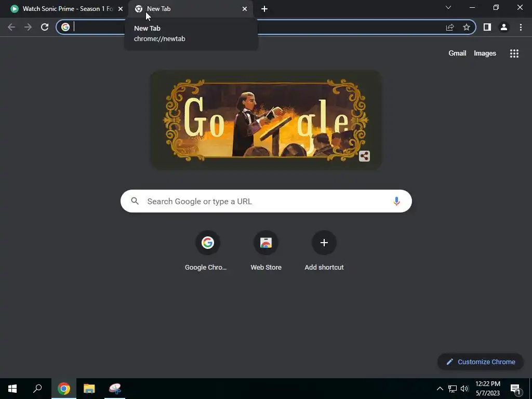
Task: Click the forward navigation arrow
Action: click(x=28, y=27)
